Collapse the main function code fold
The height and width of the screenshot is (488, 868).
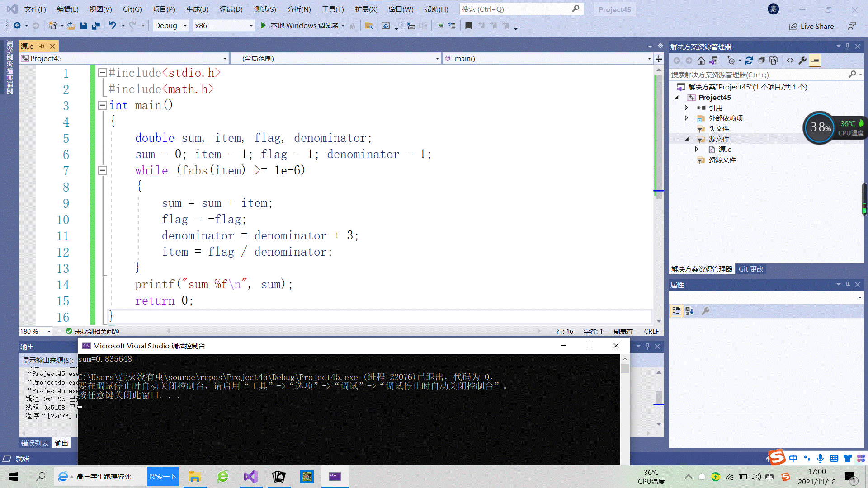pos(103,105)
